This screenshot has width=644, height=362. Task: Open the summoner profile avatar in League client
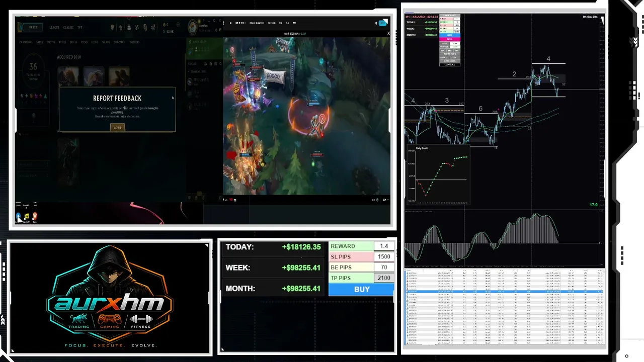[x=192, y=27]
